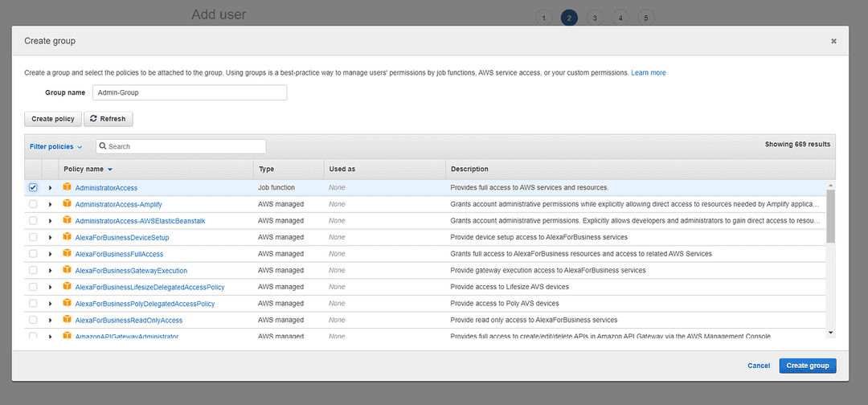Click the Create group button
Screen dimensions: 868x405
pyautogui.click(x=808, y=366)
